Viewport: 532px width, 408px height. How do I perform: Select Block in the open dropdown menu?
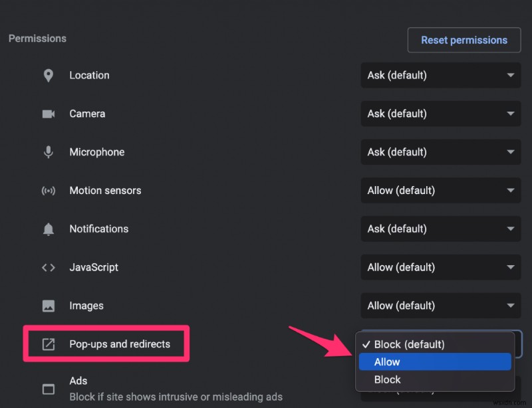(x=435, y=379)
